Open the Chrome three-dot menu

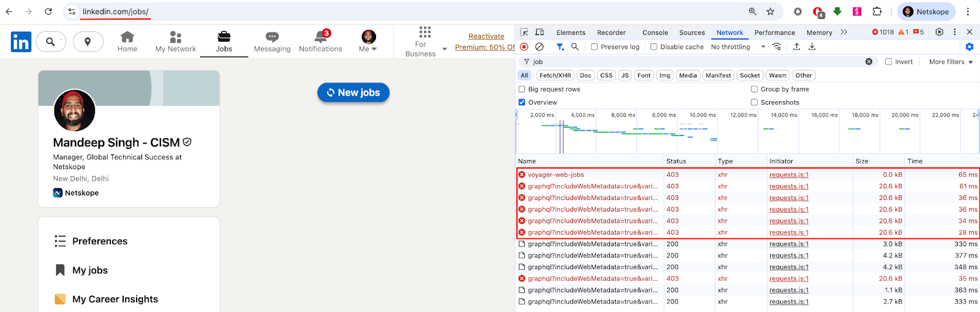[x=968, y=12]
